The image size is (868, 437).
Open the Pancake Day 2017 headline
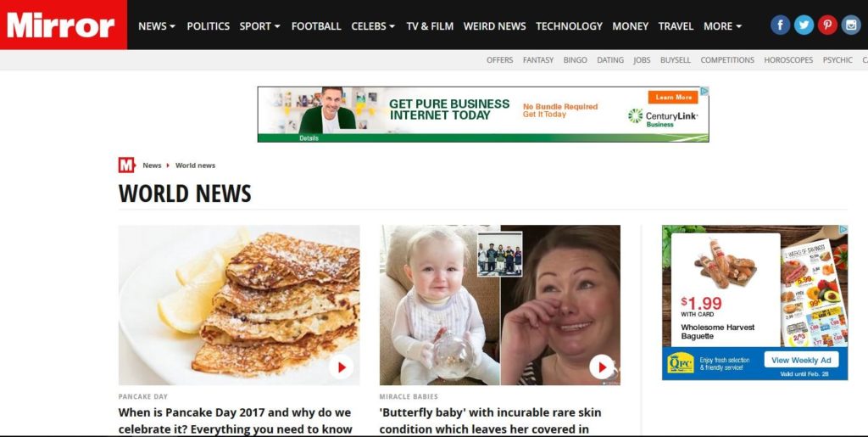tap(236, 421)
